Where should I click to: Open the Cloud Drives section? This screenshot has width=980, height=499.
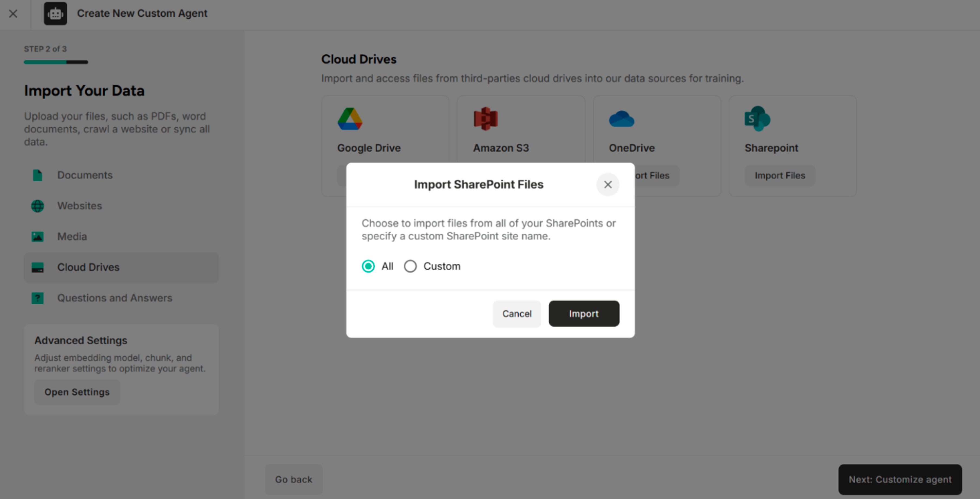(88, 267)
